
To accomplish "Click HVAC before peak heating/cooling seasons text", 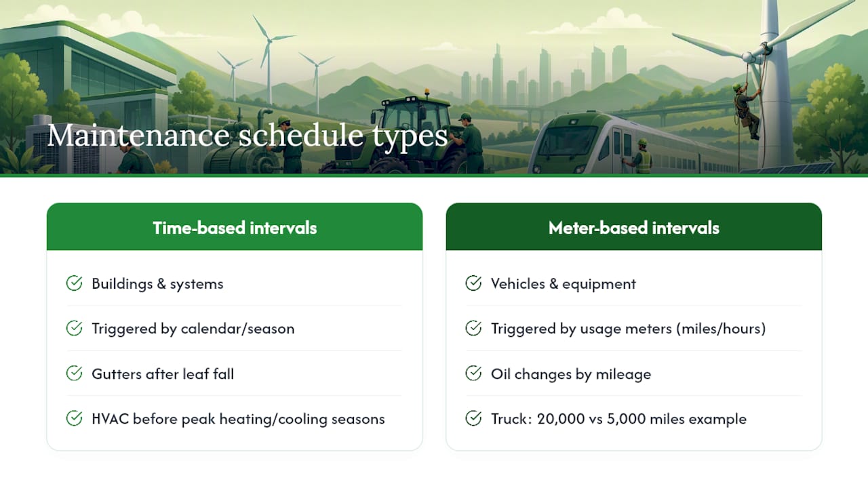I will click(238, 419).
